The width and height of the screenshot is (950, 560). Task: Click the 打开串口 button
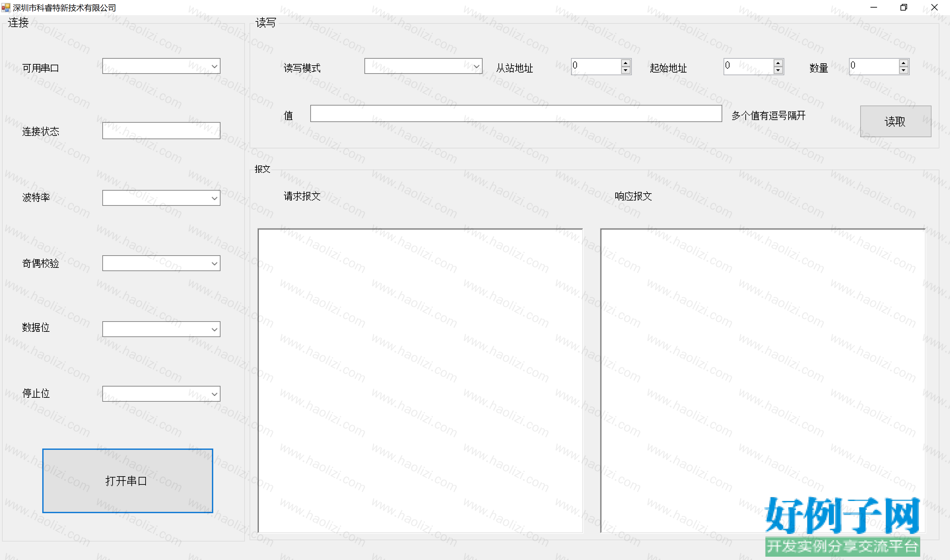point(128,481)
